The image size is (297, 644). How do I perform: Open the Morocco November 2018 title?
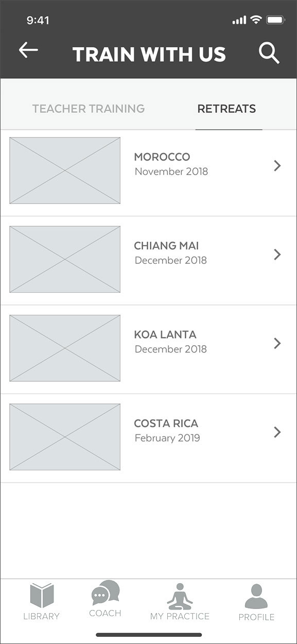pos(171,164)
